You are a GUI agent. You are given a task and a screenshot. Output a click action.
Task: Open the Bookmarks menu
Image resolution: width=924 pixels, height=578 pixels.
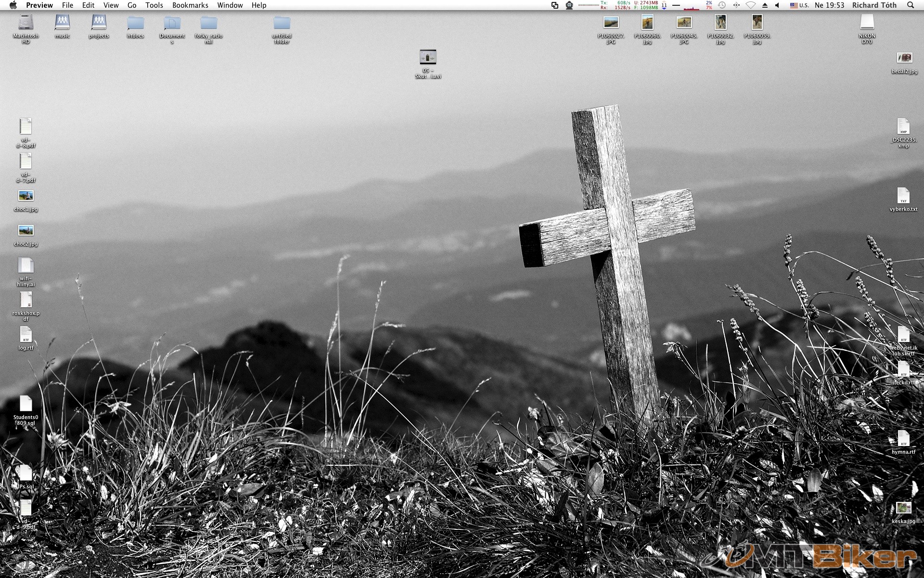(x=190, y=5)
